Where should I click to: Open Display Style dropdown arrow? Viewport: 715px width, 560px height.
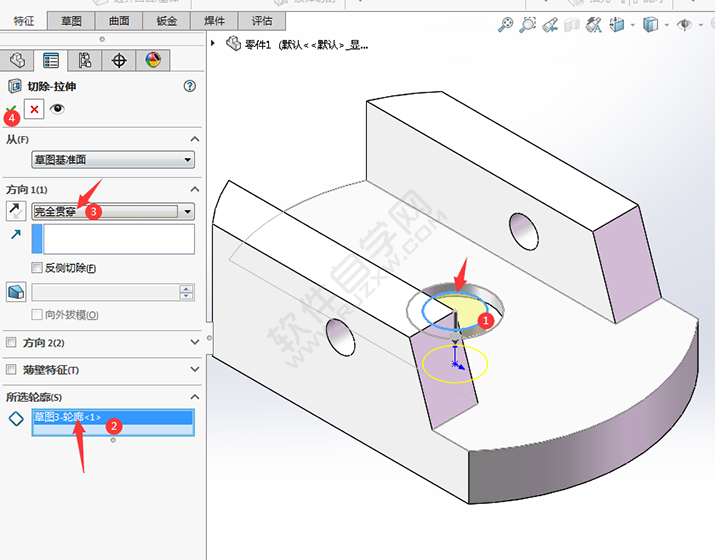click(667, 25)
